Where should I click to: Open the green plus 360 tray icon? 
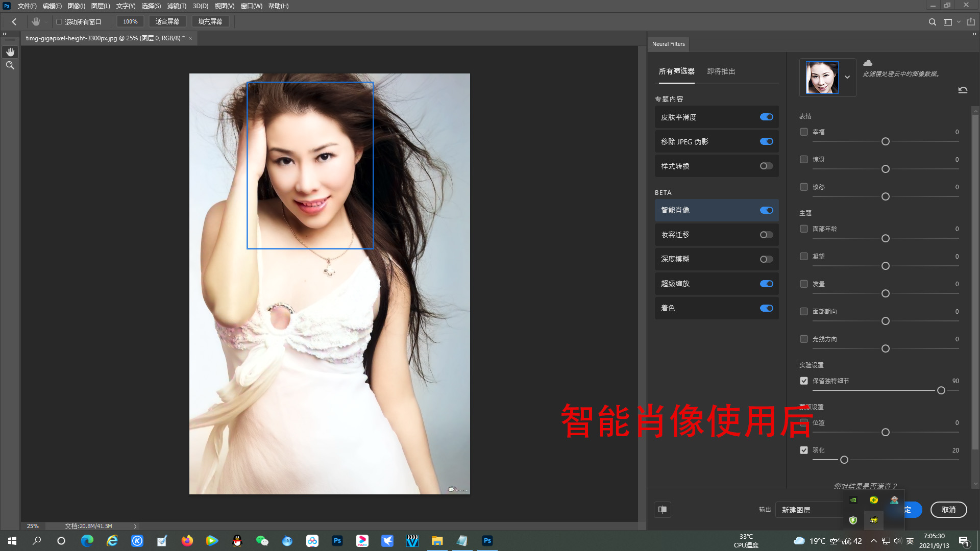874,500
